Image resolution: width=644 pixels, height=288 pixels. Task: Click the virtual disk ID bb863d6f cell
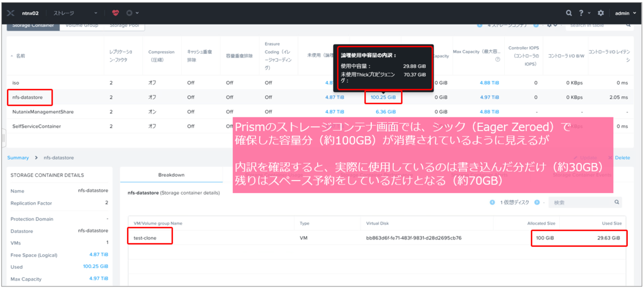pyautogui.click(x=414, y=238)
